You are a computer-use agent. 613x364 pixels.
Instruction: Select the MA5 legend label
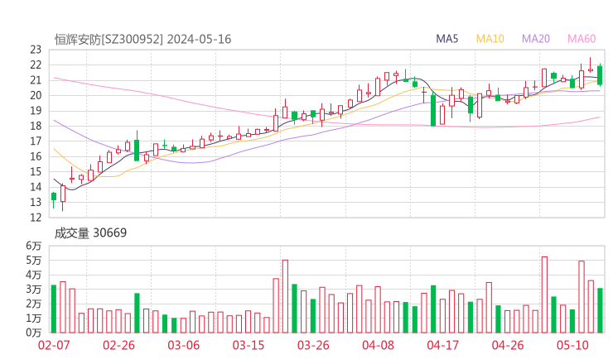coord(446,39)
